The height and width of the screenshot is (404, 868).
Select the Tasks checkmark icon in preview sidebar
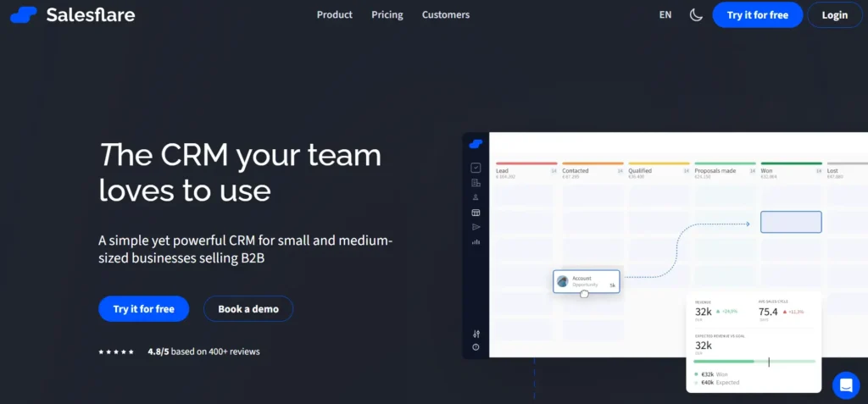pyautogui.click(x=476, y=168)
